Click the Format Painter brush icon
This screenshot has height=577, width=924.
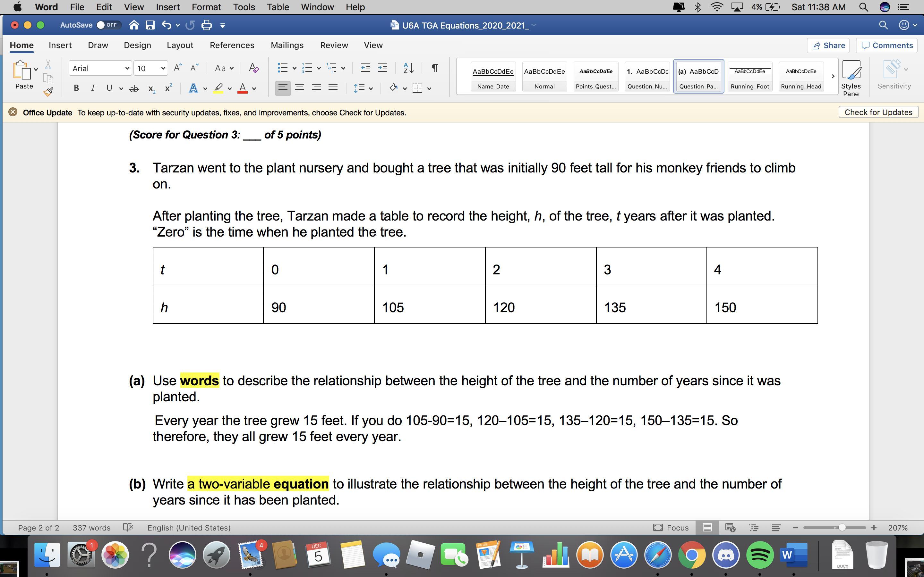(x=48, y=92)
